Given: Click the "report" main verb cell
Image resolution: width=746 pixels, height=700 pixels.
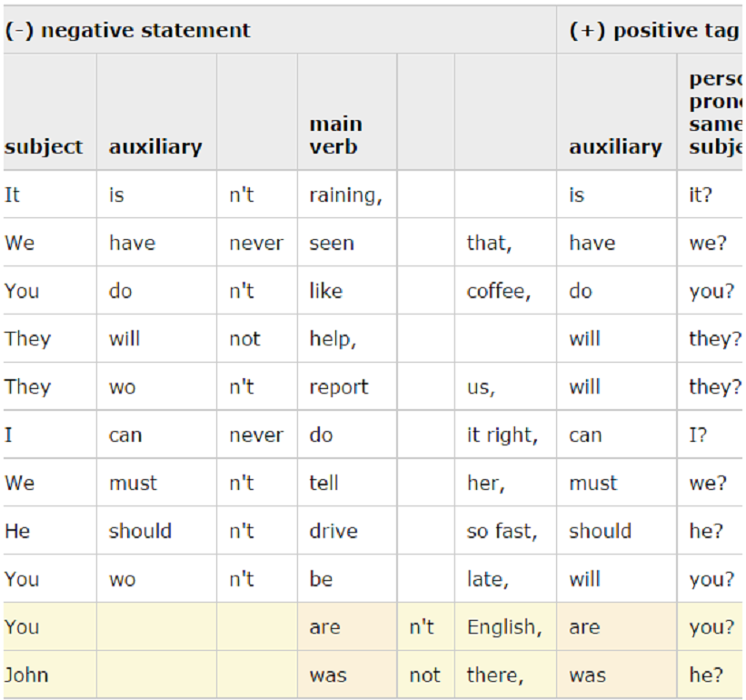Looking at the screenshot, I should click(x=339, y=387).
